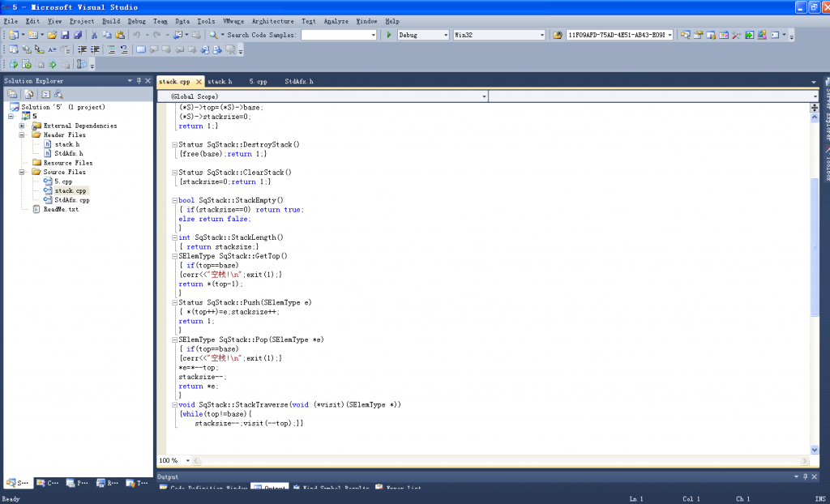Click Show All Files in Solution Explorer
Viewport: 830px width, 504px height.
coord(27,94)
